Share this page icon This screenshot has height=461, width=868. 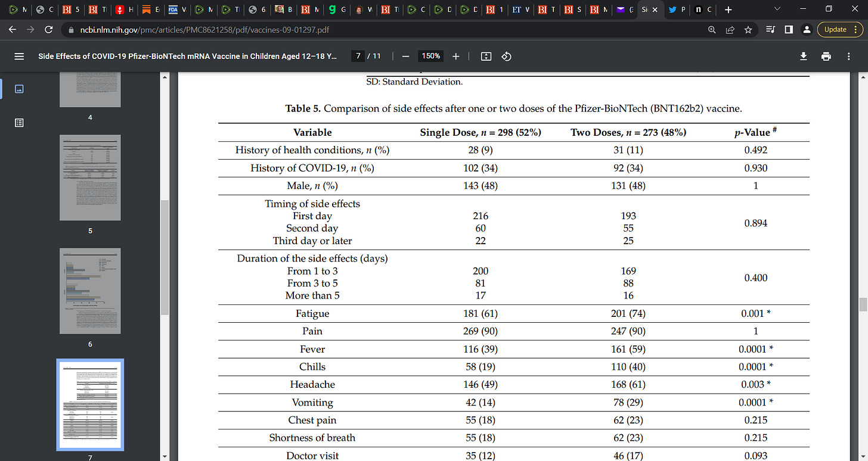730,29
